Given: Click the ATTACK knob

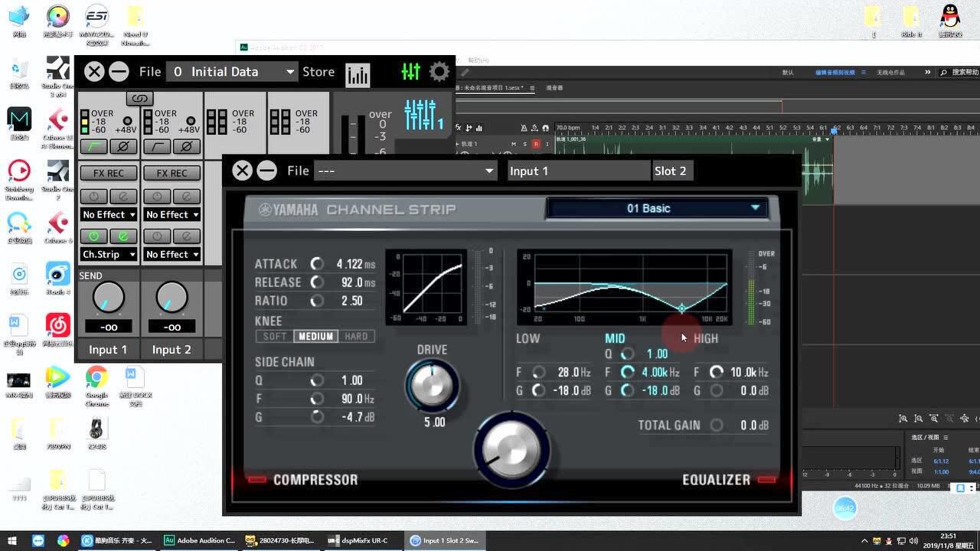Looking at the screenshot, I should (317, 264).
